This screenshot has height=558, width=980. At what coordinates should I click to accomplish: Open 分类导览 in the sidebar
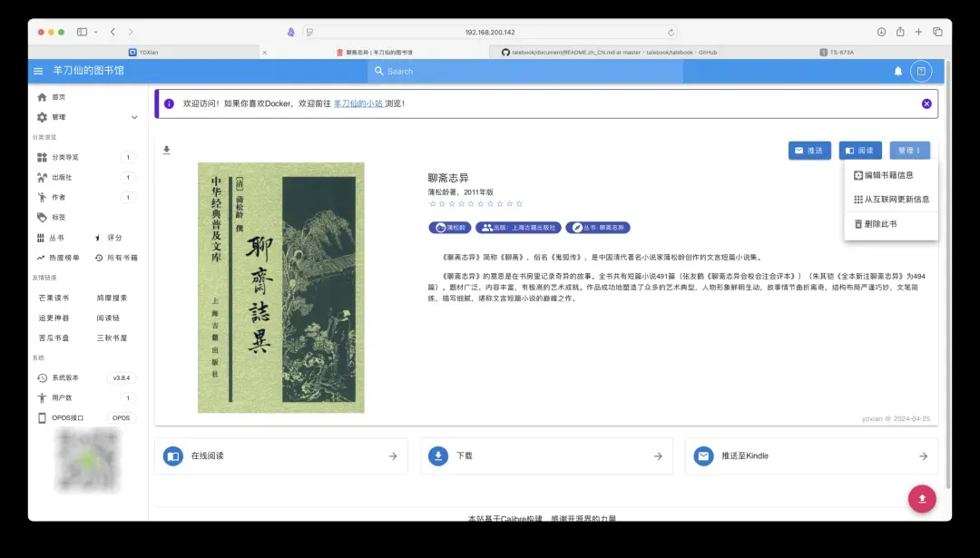click(x=65, y=157)
